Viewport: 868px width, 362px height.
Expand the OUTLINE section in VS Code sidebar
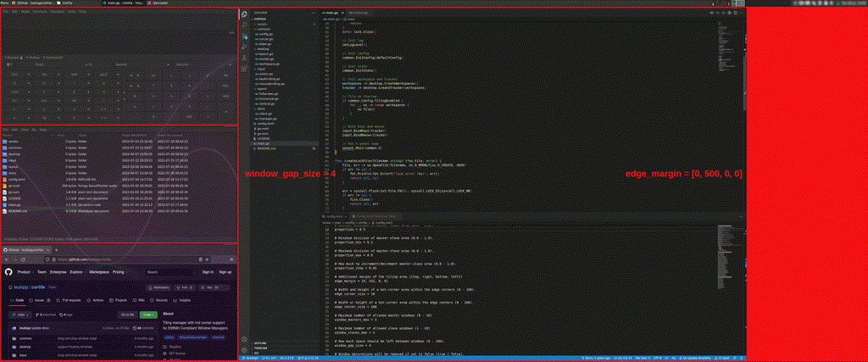pos(259,343)
